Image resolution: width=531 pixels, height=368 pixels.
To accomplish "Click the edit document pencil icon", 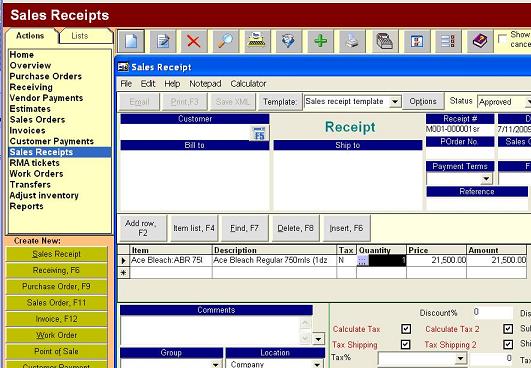I will (163, 41).
